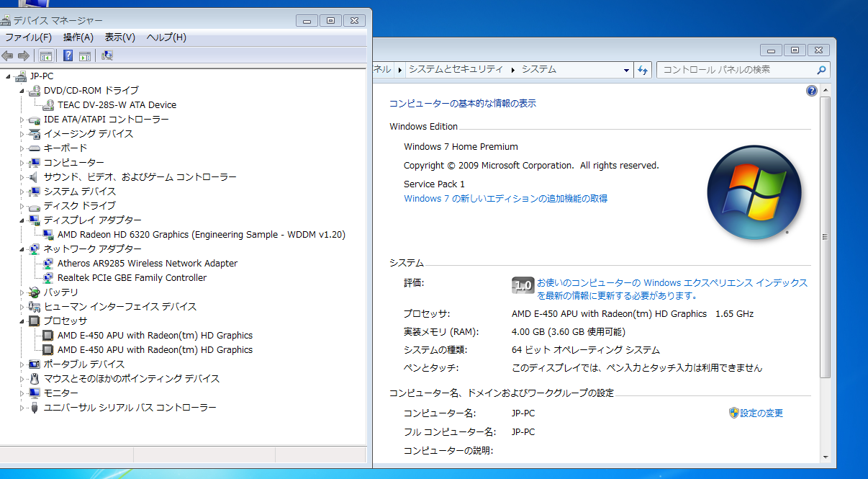Click the computer category icon
The height and width of the screenshot is (479, 868).
pos(34,163)
